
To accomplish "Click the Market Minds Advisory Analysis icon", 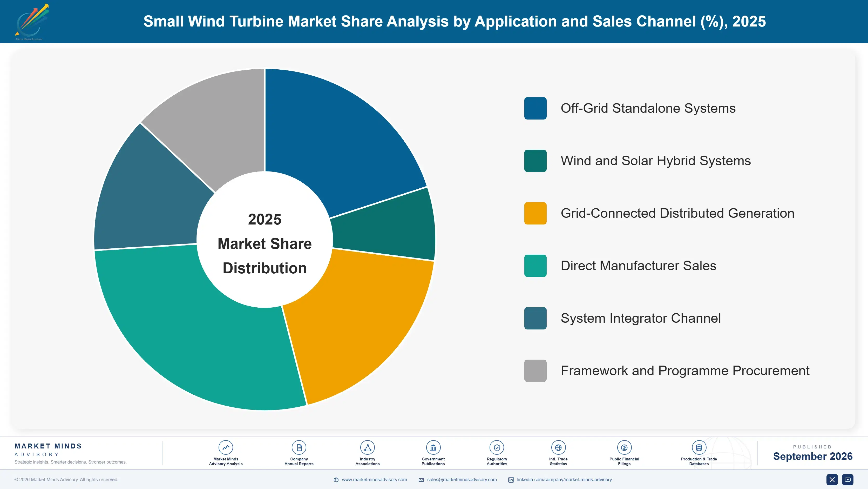I will pyautogui.click(x=225, y=447).
